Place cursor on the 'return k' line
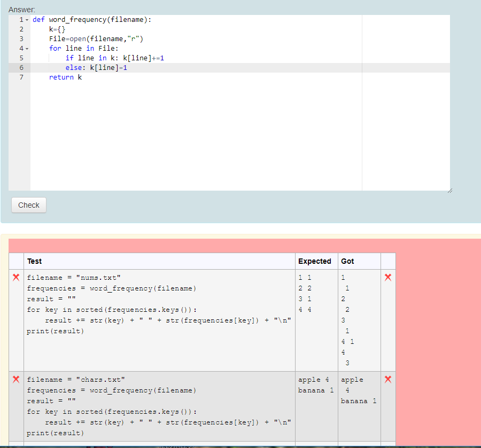The width and height of the screenshot is (481, 448). [x=65, y=77]
